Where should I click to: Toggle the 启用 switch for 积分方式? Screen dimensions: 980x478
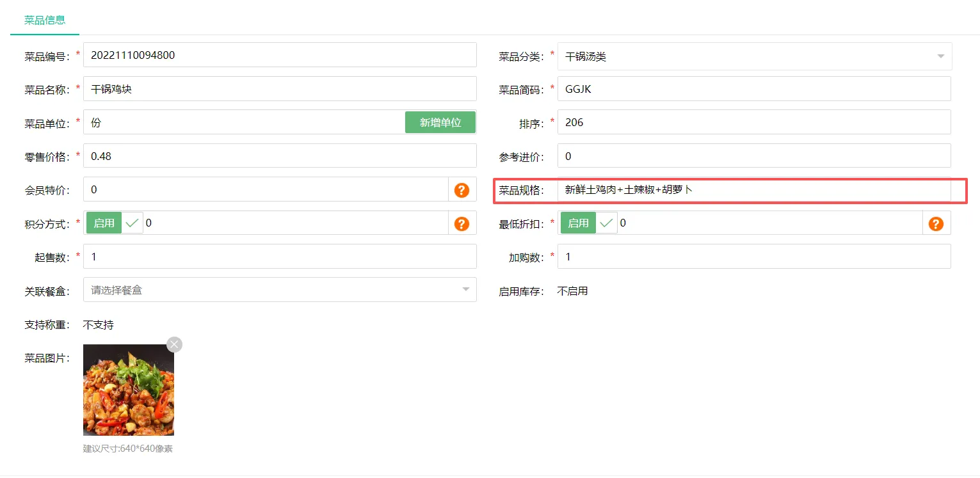(114, 223)
